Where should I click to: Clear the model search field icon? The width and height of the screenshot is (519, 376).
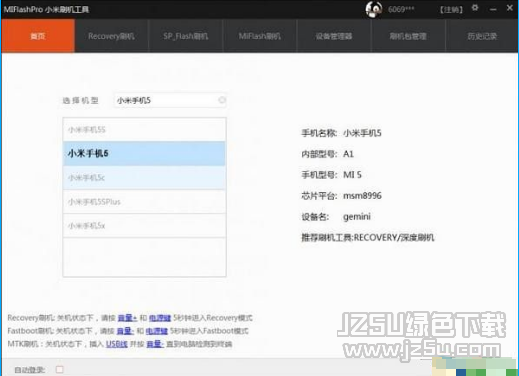click(222, 100)
